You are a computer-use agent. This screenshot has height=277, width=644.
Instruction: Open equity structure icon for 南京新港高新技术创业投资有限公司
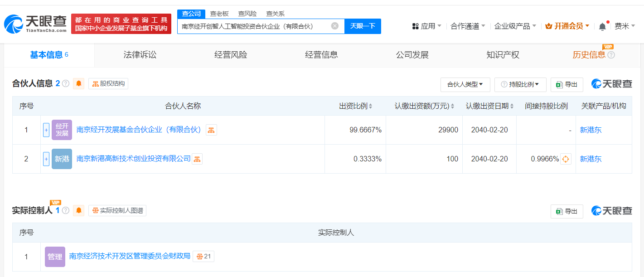pos(197,159)
